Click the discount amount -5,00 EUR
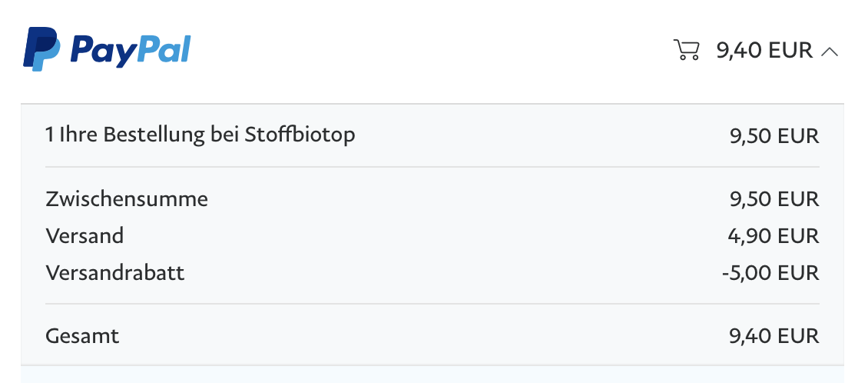 pyautogui.click(x=770, y=273)
